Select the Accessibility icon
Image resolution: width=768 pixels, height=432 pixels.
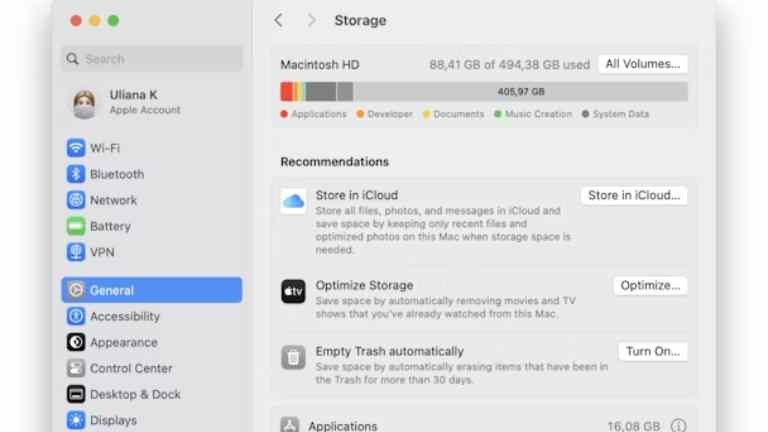tap(76, 316)
